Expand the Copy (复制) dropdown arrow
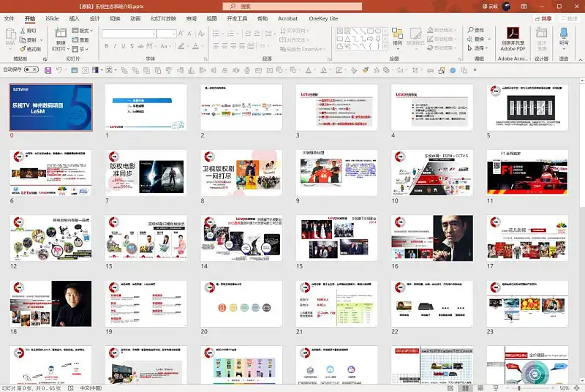Viewport: 585px width, 392px height. coord(41,40)
